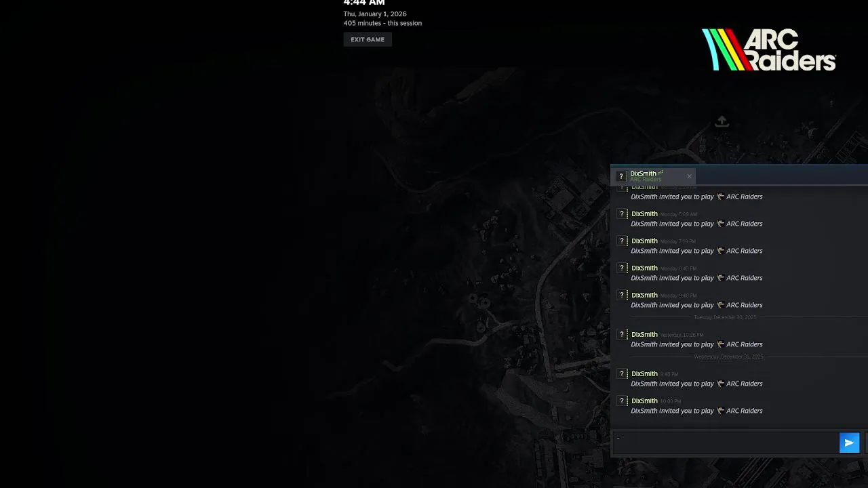
Task: Click the ARC Raiders game icon in the Monday 7:19 PM invite
Action: (721, 251)
